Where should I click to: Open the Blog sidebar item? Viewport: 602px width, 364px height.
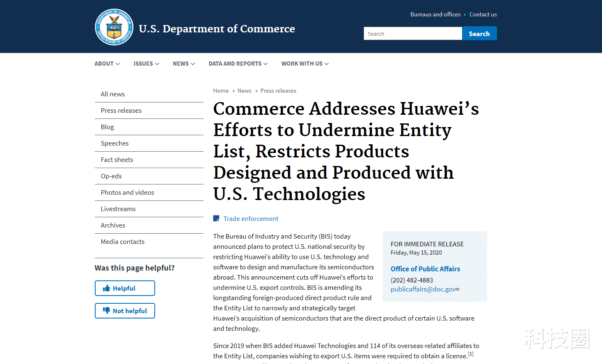(149, 127)
